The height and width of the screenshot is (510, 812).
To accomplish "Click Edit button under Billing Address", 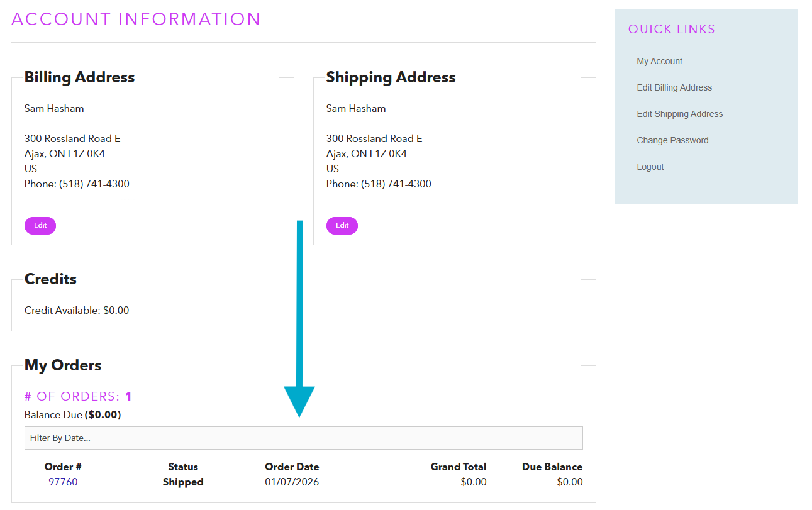I will 40,226.
